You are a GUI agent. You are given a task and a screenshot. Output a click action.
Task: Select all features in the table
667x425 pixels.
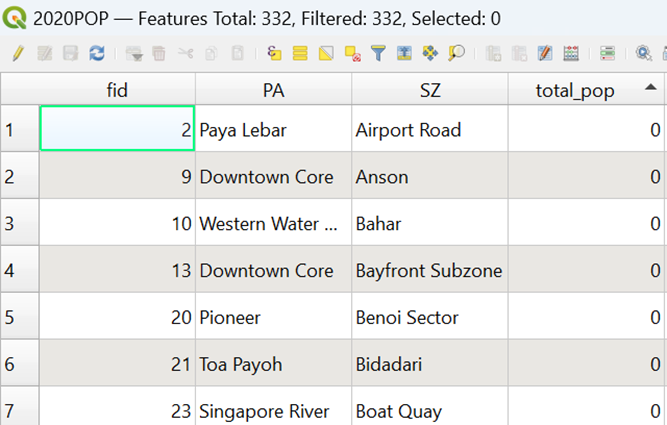300,53
